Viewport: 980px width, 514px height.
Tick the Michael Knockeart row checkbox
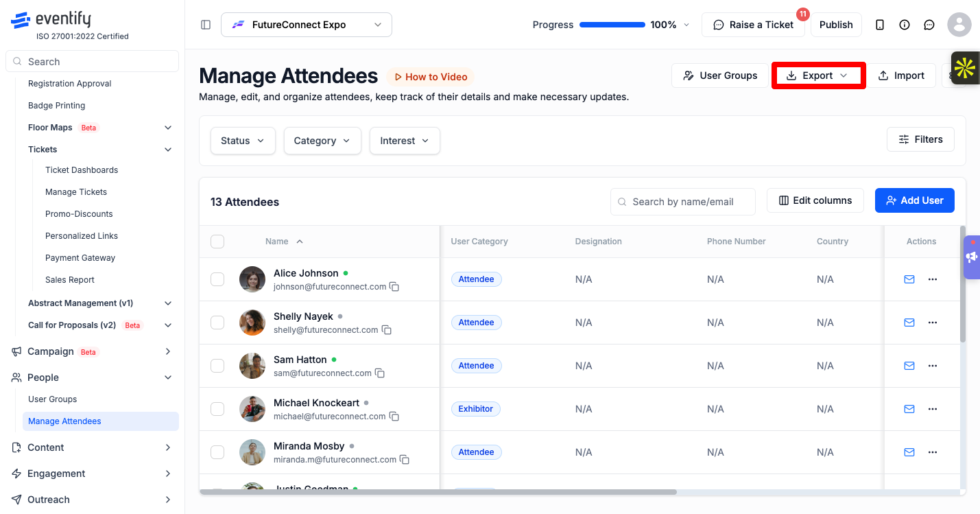[217, 409]
